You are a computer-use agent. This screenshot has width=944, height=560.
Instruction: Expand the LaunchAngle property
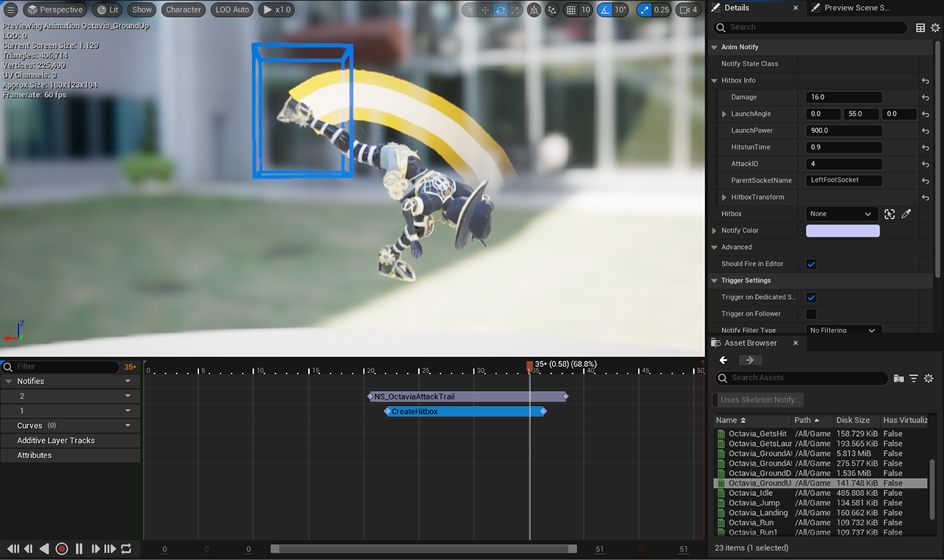[724, 114]
